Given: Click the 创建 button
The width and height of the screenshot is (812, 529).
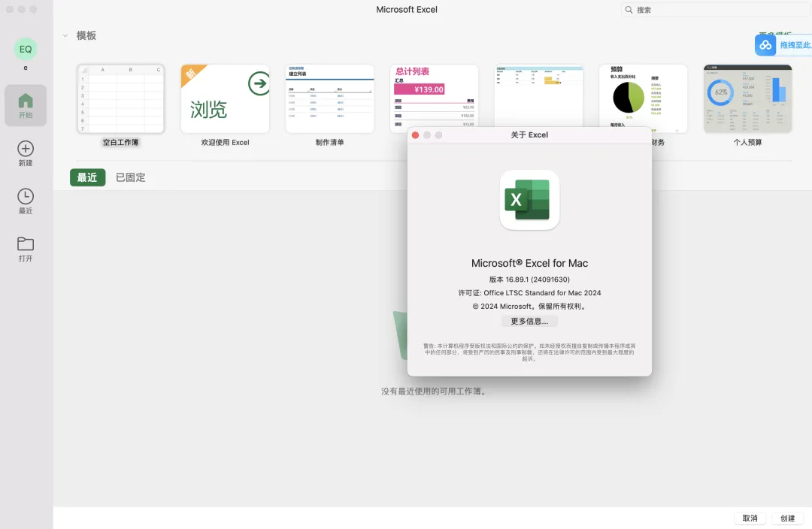Looking at the screenshot, I should [788, 518].
